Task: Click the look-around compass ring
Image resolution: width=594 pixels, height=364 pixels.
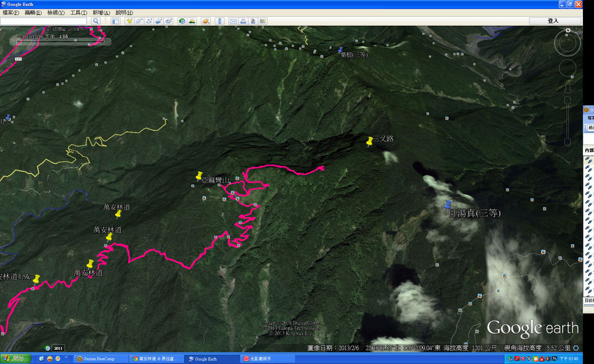Action: click(567, 43)
